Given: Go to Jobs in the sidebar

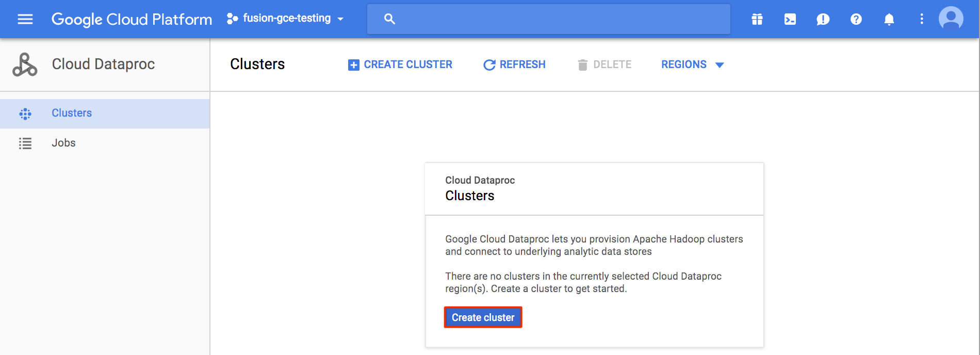Looking at the screenshot, I should tap(63, 143).
